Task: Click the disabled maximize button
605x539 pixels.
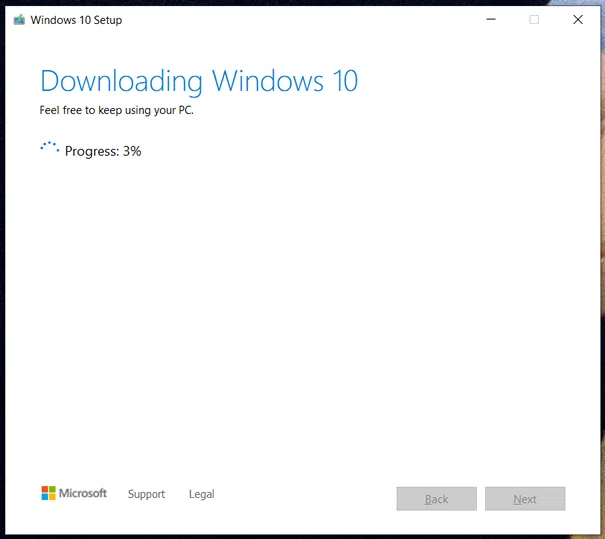Action: coord(534,19)
